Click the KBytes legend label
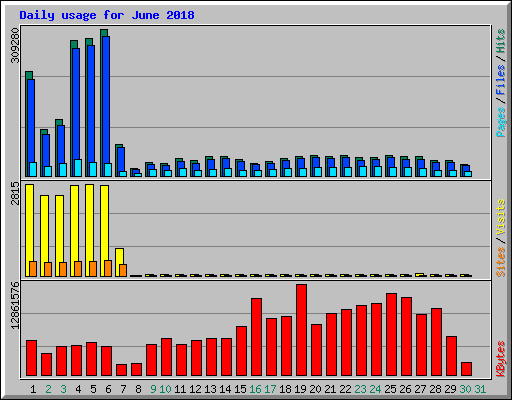This screenshot has height=400, width=512. coord(500,359)
